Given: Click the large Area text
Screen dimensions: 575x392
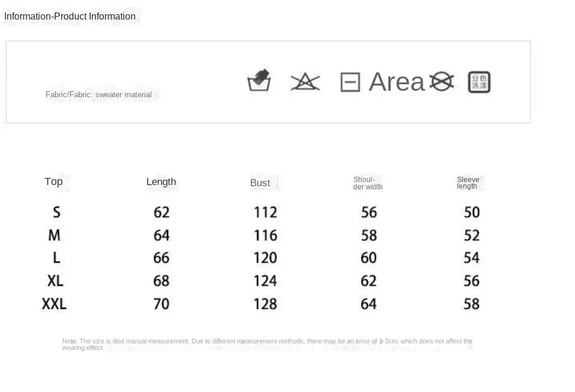Looking at the screenshot, I should pos(397,81).
